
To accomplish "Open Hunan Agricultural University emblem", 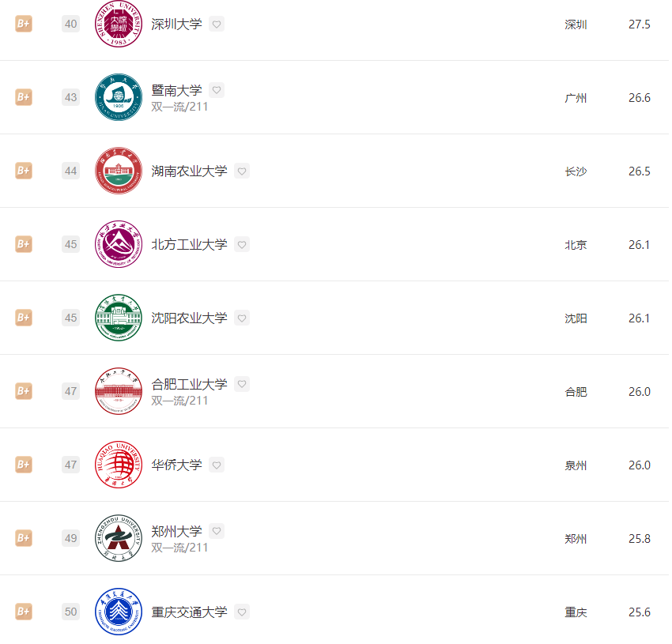I will pyautogui.click(x=119, y=171).
